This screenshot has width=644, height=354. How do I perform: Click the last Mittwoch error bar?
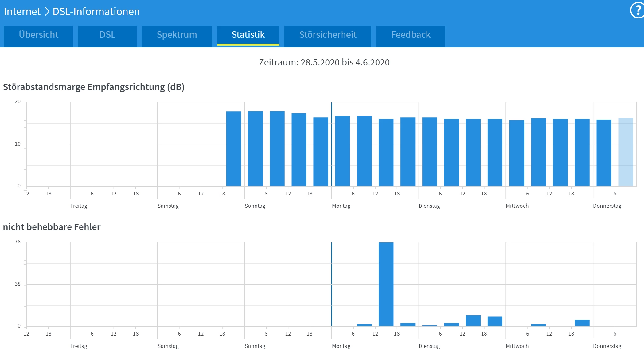coord(582,323)
